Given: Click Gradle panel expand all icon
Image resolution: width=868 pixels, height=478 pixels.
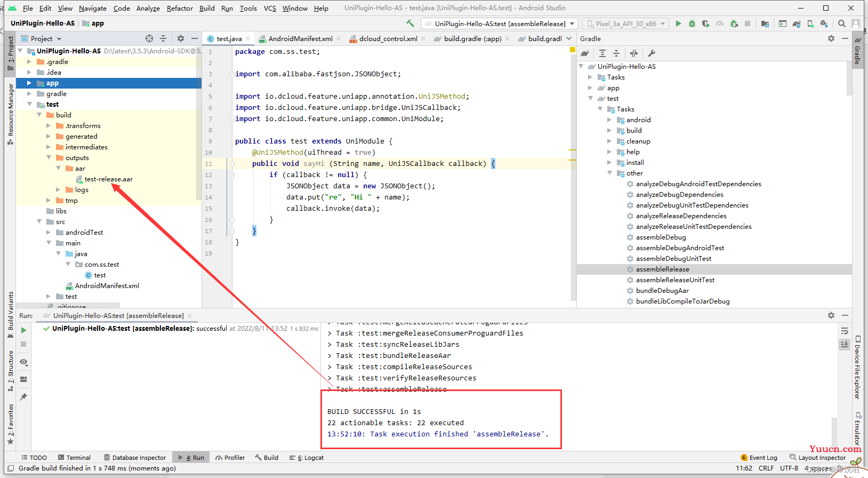Looking at the screenshot, I should (602, 53).
